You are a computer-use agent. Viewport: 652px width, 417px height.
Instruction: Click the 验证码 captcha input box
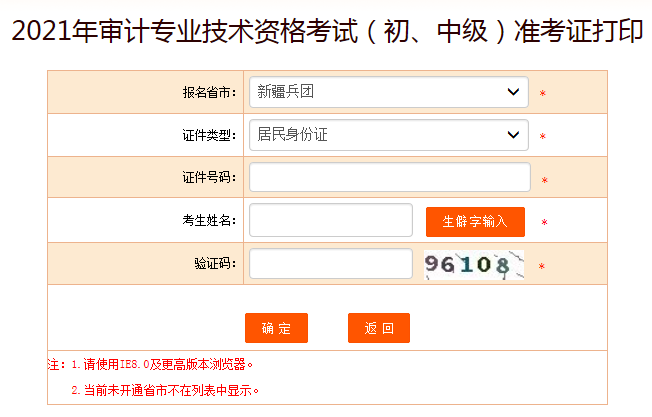click(x=330, y=264)
